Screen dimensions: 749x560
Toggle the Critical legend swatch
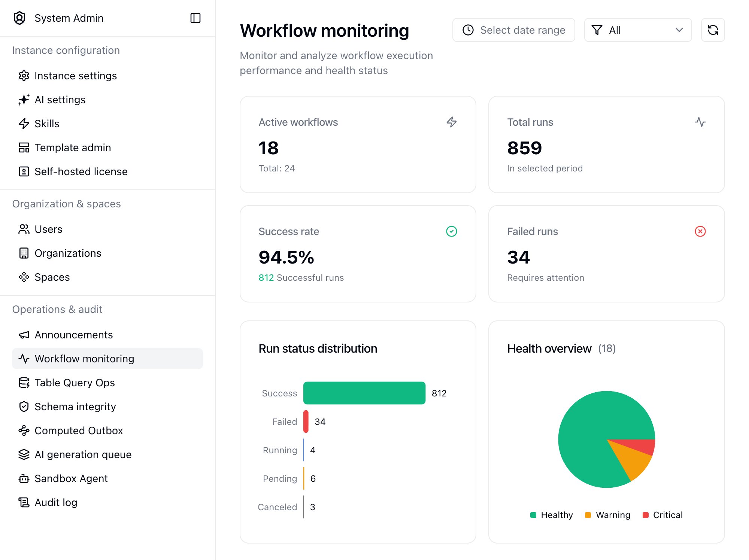(645, 515)
